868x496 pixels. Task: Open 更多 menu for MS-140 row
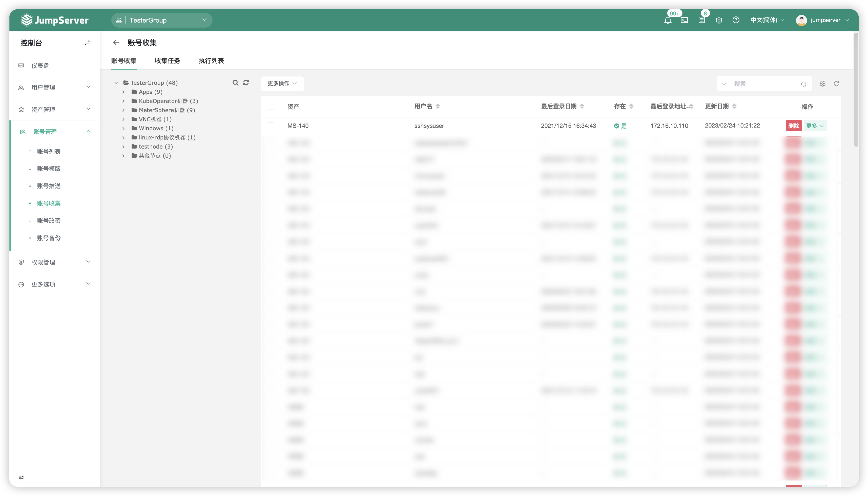(x=815, y=126)
